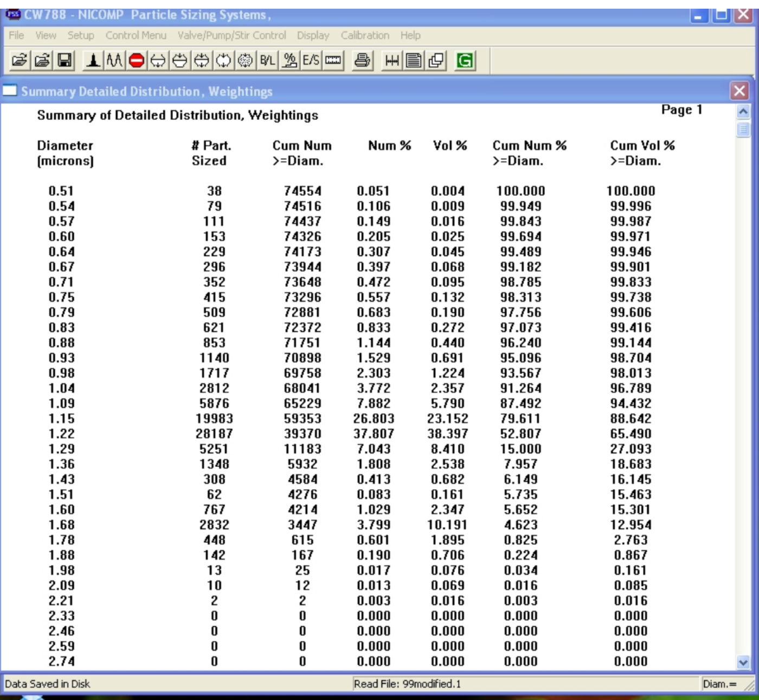
Task: Click the percent toolbar icon
Action: click(290, 60)
